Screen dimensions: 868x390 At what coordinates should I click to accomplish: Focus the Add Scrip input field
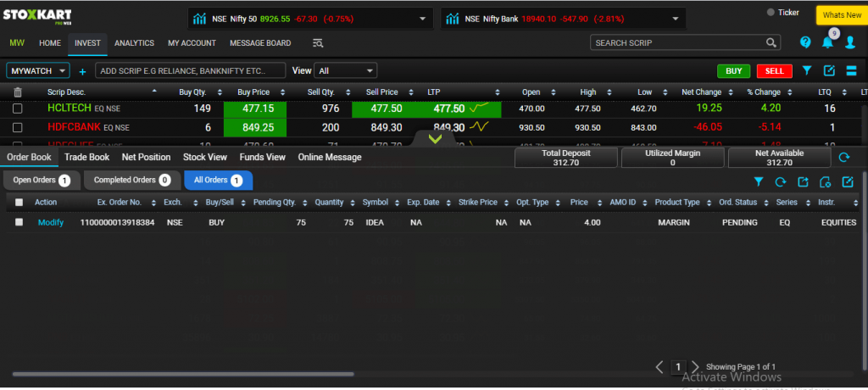pyautogui.click(x=191, y=71)
